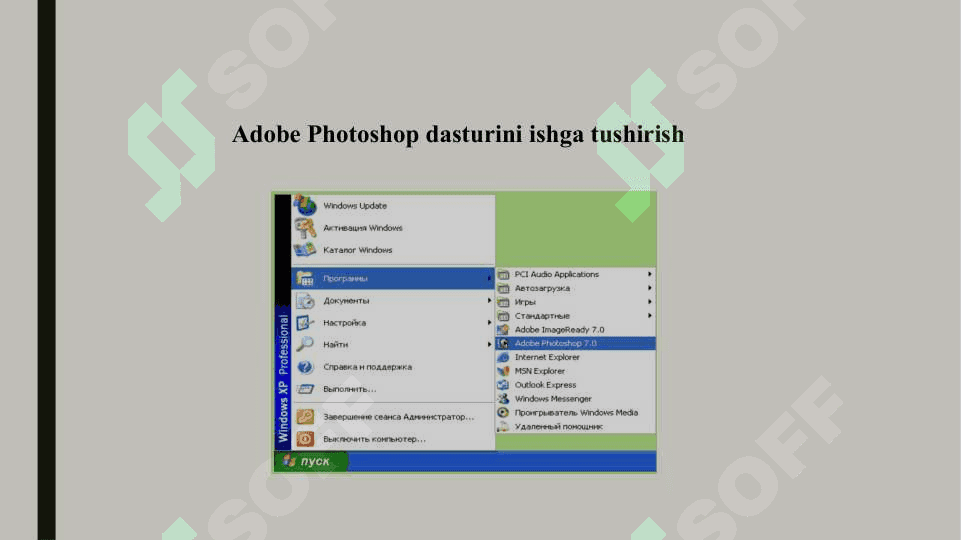This screenshot has width=961, height=540.
Task: Expand the Автозагрузка submenu arrow
Action: (x=650, y=288)
